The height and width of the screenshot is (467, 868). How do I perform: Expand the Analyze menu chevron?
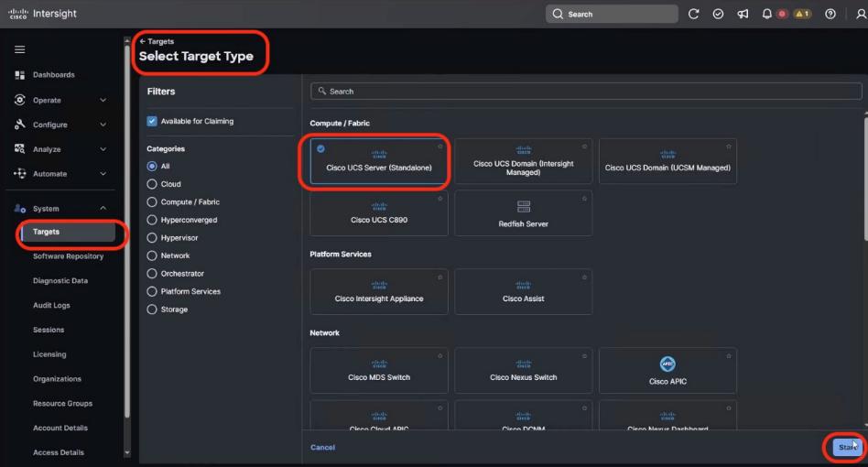pyautogui.click(x=103, y=149)
